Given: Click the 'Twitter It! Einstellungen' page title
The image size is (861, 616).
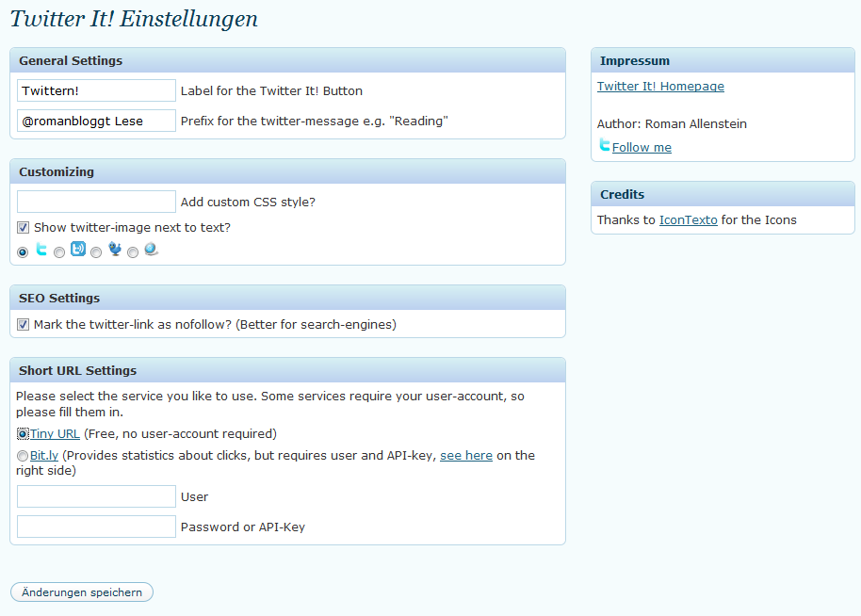Looking at the screenshot, I should click(x=134, y=19).
